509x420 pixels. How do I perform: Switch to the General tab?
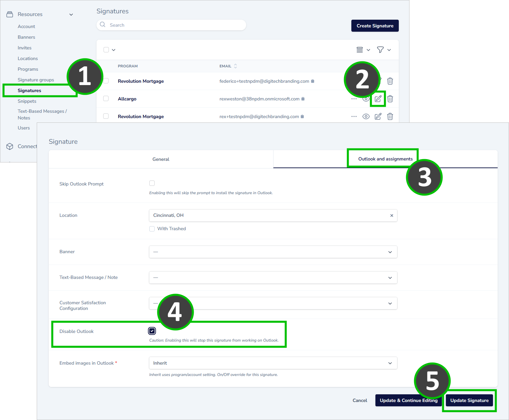pos(161,159)
